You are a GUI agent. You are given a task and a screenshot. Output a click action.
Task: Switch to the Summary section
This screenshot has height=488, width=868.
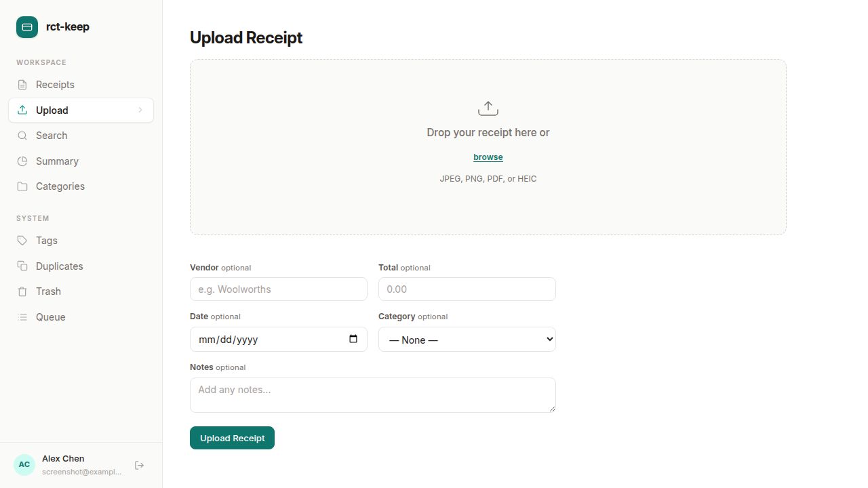tap(57, 161)
